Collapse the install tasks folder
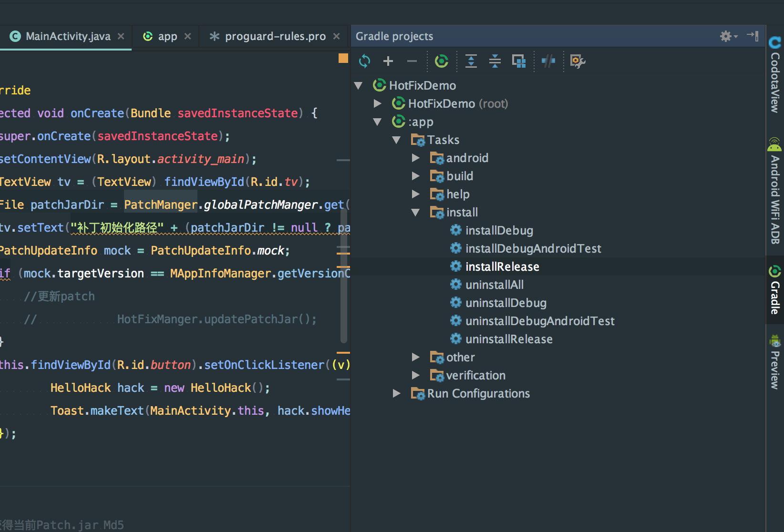This screenshot has width=784, height=532. click(x=416, y=213)
